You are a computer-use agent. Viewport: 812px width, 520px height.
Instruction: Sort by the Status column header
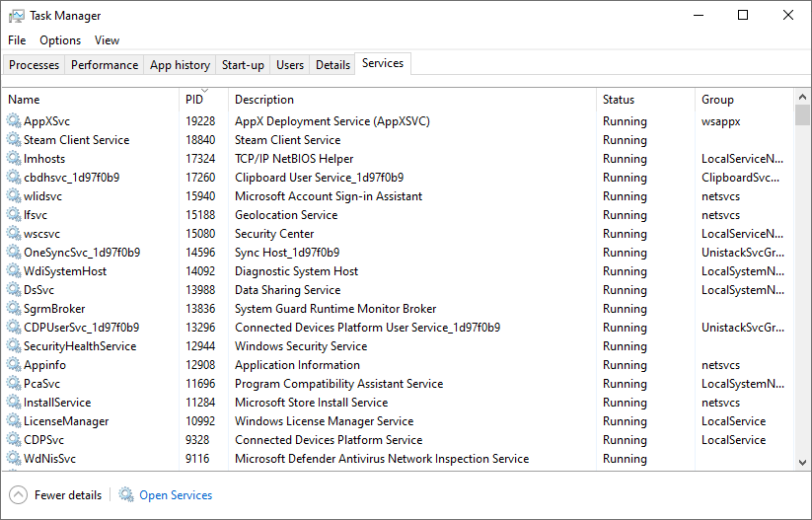[x=645, y=100]
